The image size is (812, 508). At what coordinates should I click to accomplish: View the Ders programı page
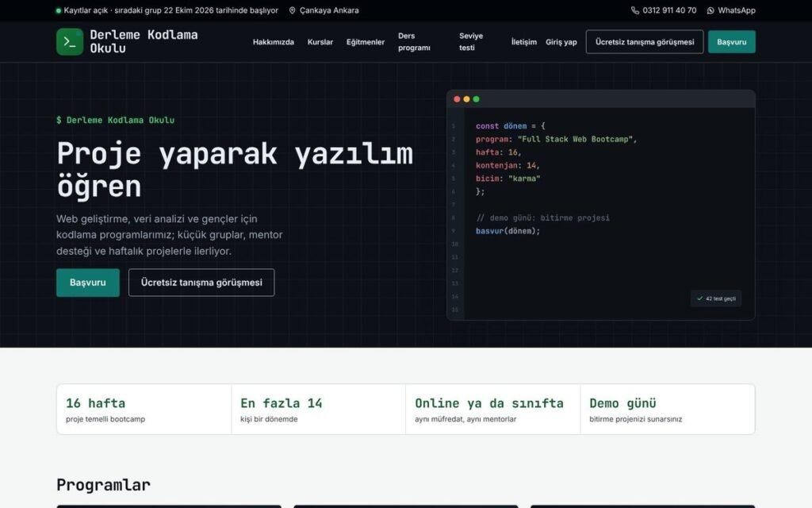414,42
